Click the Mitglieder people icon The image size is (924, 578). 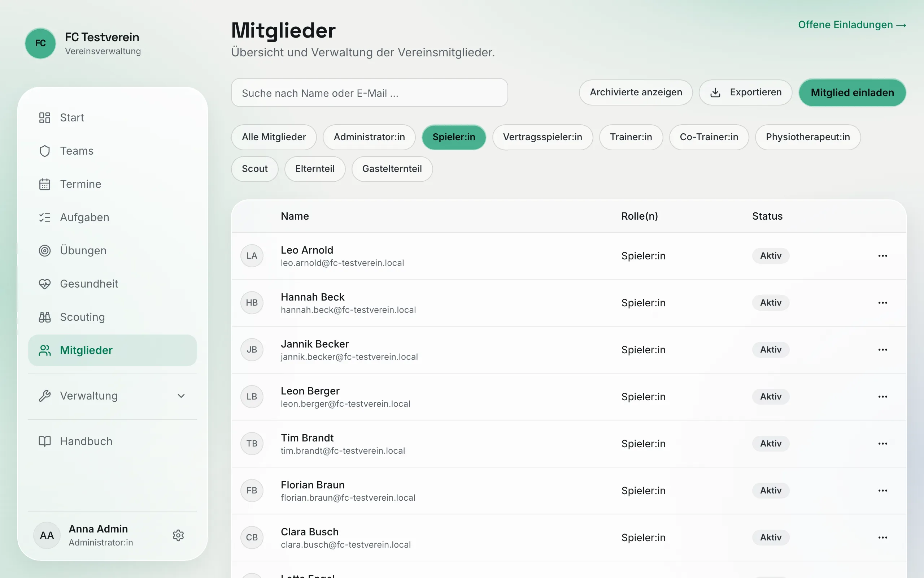click(45, 350)
